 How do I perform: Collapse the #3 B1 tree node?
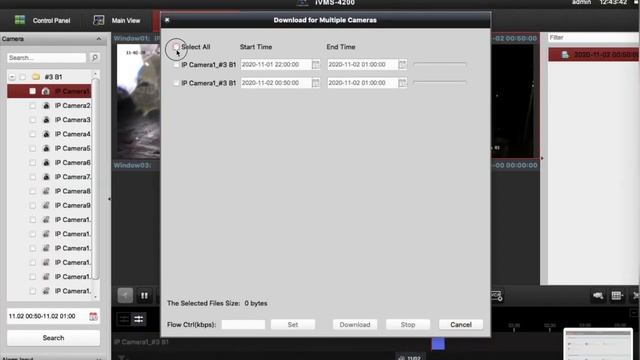point(12,77)
